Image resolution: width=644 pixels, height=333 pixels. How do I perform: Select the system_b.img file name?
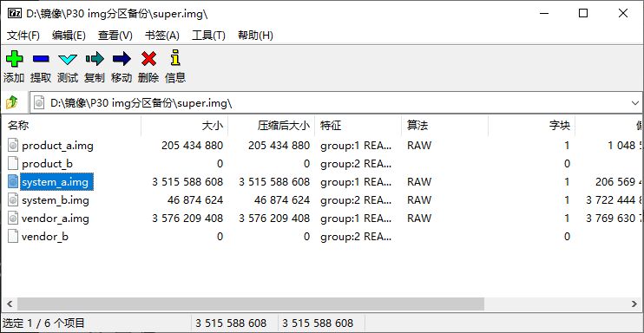tap(56, 200)
